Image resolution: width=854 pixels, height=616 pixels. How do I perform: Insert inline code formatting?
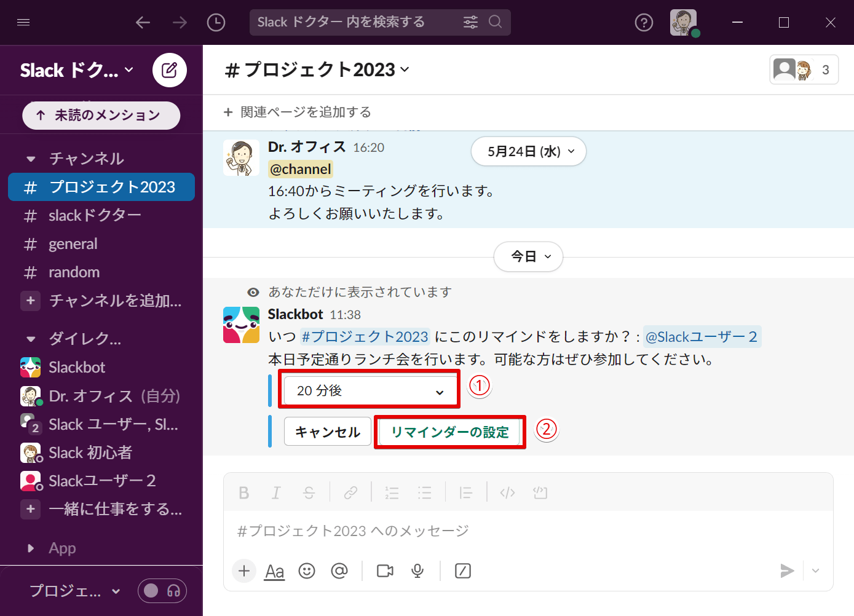507,493
